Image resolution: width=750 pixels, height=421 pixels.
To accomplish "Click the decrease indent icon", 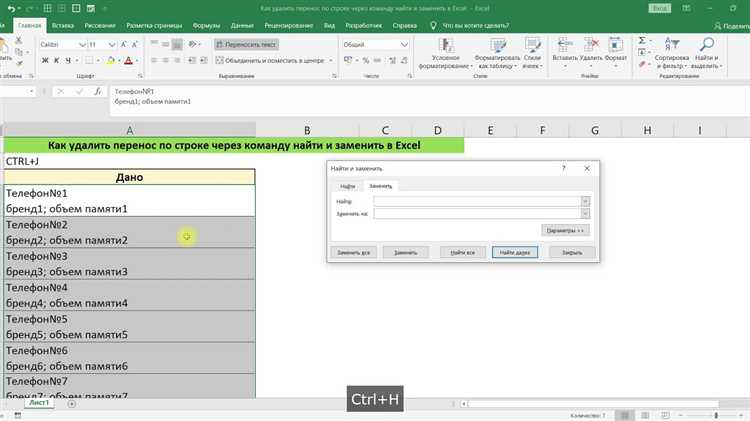I will pyautogui.click(x=192, y=60).
